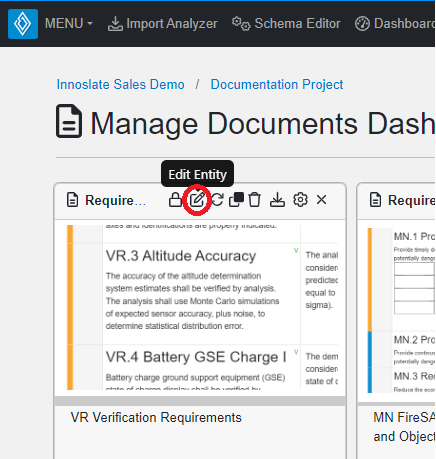Click green v marker beside VR.4

[x=296, y=352]
